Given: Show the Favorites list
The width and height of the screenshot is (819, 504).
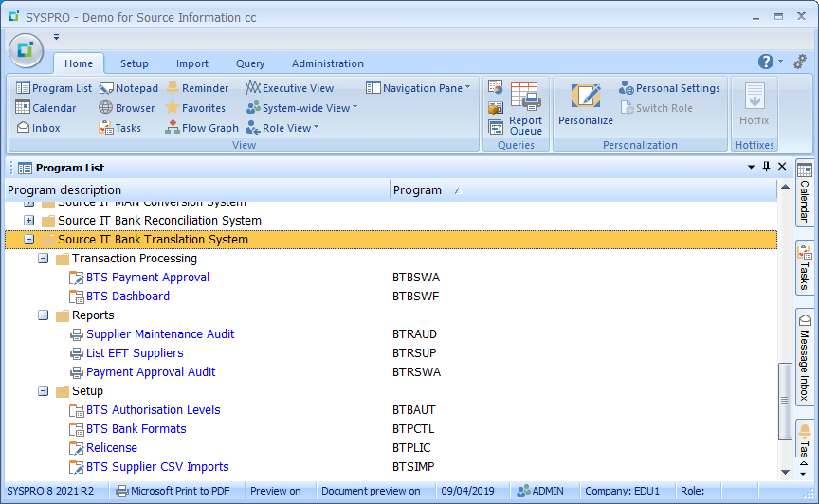Looking at the screenshot, I should click(x=195, y=108).
